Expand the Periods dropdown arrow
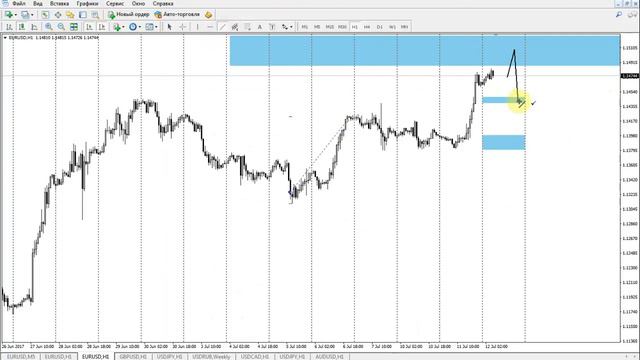This screenshot has height=360, width=640. coord(140,27)
